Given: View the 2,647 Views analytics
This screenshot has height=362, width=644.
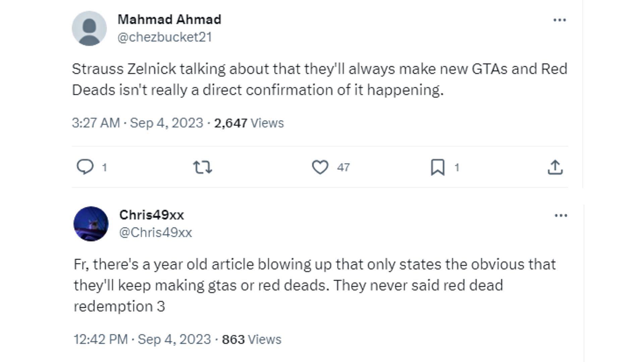Looking at the screenshot, I should tap(249, 123).
